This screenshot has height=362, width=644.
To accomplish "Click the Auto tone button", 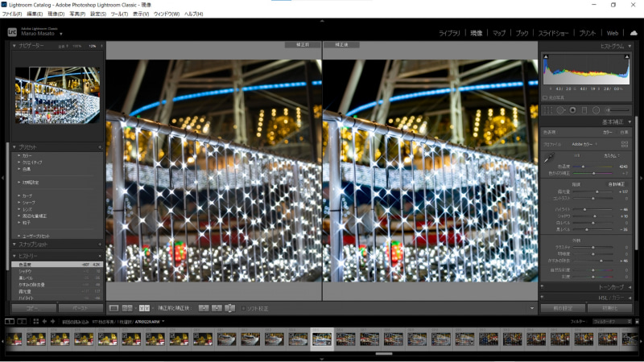I will pyautogui.click(x=617, y=184).
